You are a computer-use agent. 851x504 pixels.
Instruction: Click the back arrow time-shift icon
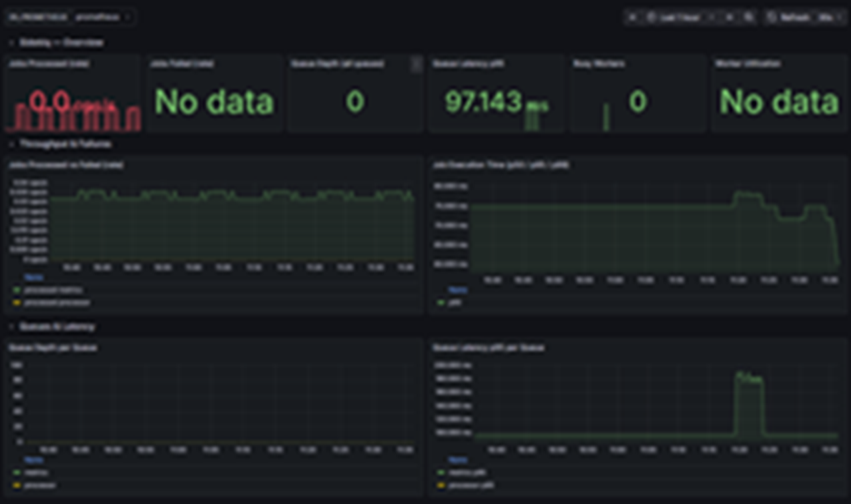tap(632, 17)
